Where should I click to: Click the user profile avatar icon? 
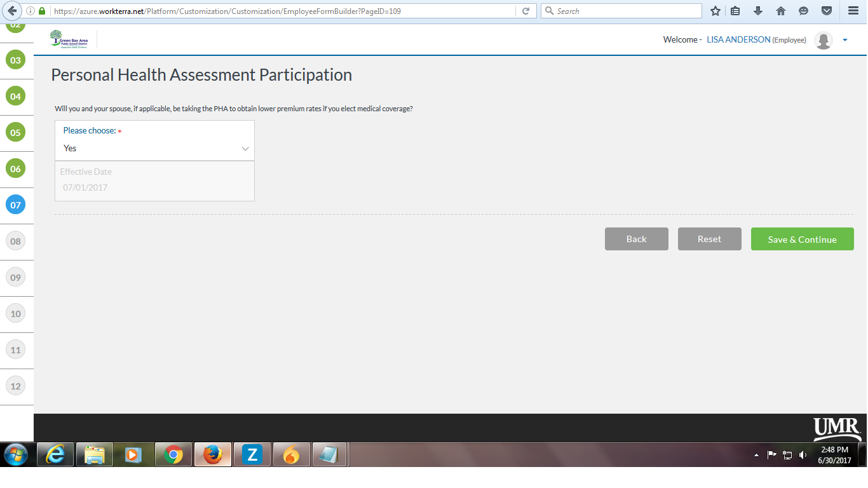824,40
